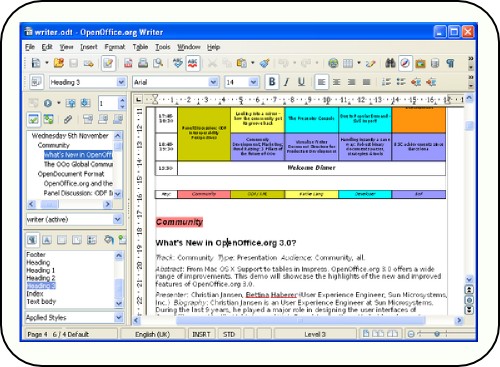Open the Table menu

tap(140, 47)
